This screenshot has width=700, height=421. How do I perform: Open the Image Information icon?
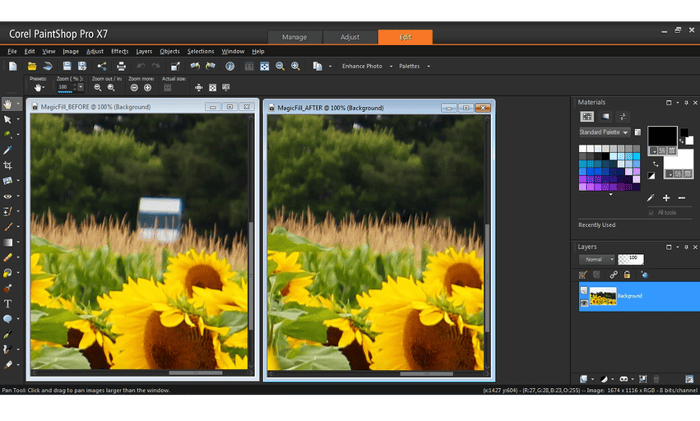230,66
